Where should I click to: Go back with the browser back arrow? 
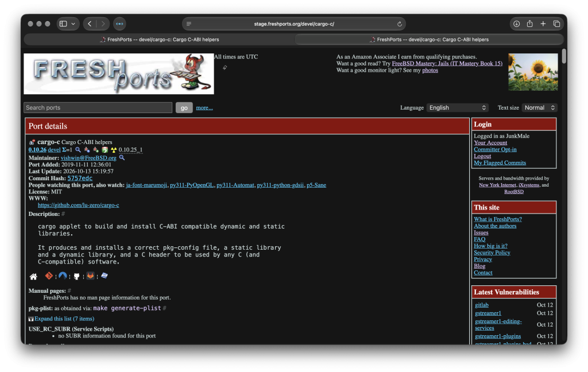click(x=90, y=24)
